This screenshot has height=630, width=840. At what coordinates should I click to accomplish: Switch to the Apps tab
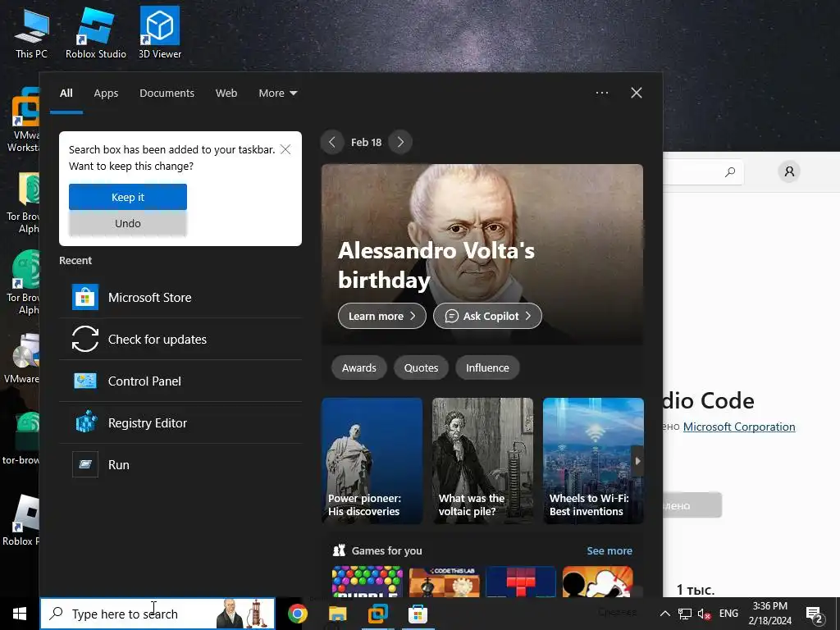pyautogui.click(x=106, y=94)
